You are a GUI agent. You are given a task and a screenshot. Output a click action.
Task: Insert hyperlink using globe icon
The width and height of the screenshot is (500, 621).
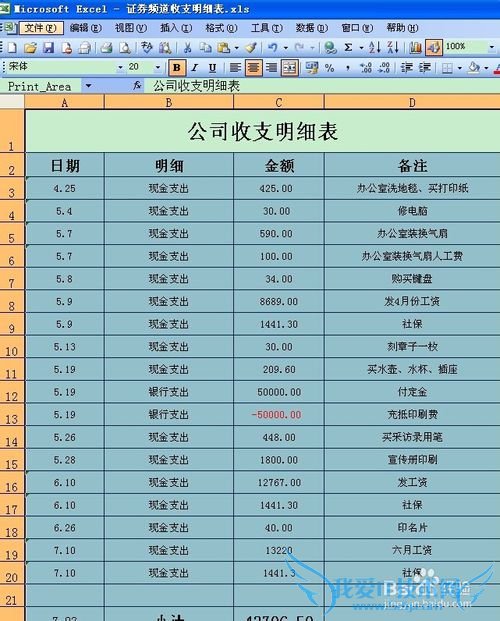(330, 48)
